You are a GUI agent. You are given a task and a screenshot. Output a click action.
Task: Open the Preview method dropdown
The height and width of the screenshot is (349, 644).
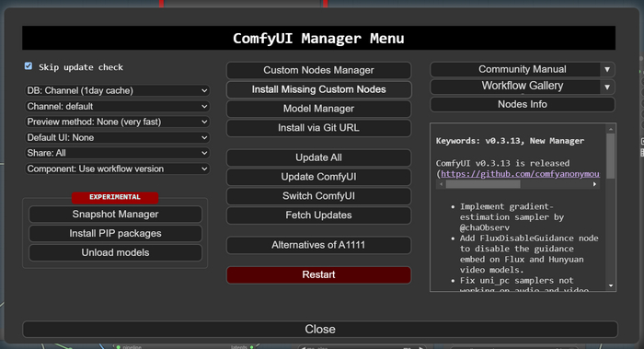(x=117, y=122)
